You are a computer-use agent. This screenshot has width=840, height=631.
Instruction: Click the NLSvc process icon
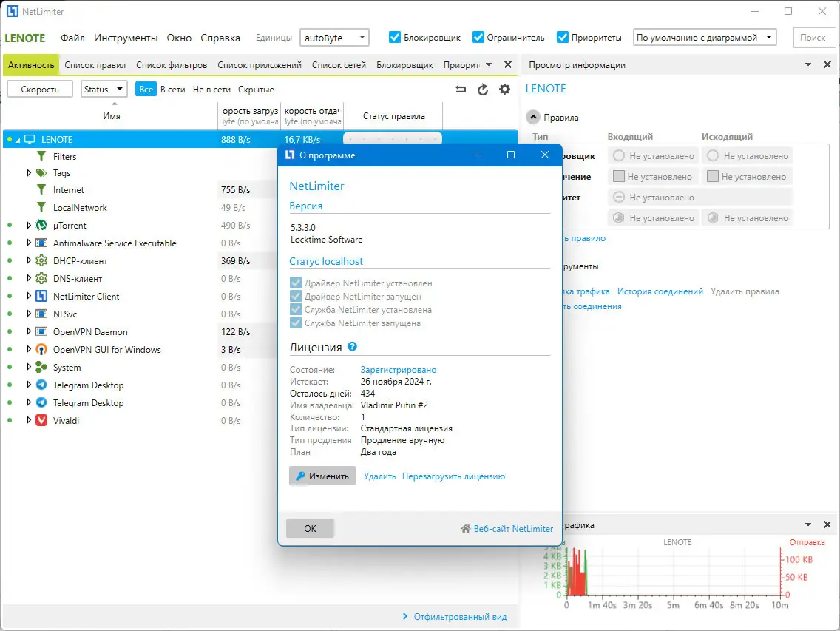coord(41,314)
